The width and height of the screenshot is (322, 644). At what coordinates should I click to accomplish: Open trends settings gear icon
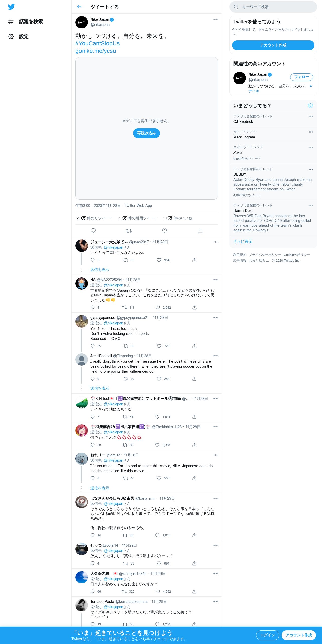310,106
